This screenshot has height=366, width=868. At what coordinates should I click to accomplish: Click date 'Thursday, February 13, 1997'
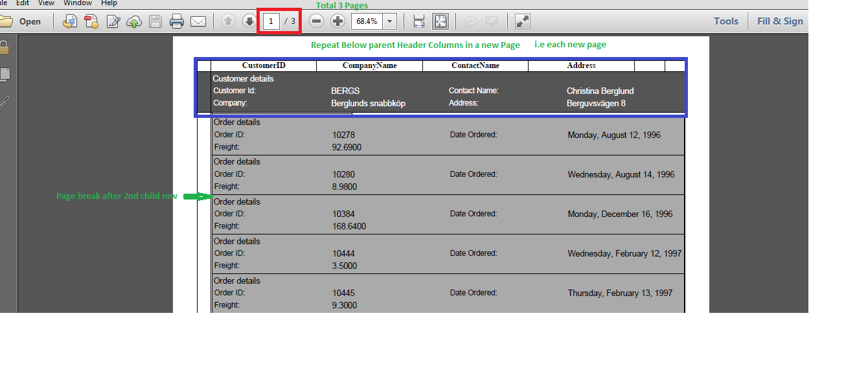pos(620,293)
